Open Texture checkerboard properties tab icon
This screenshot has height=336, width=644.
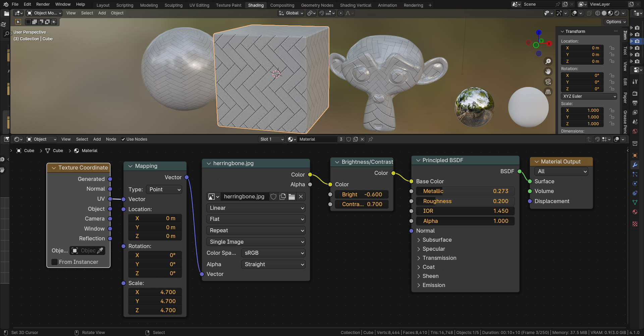tap(635, 224)
